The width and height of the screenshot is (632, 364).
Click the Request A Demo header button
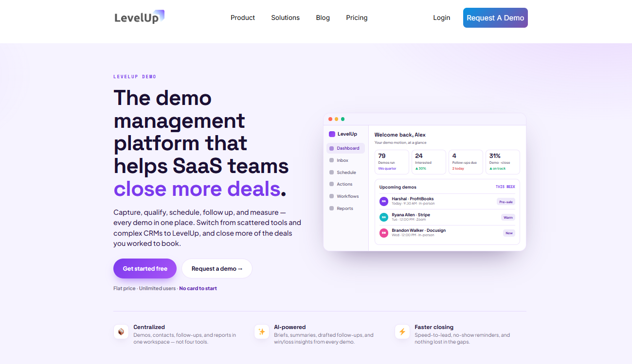click(x=495, y=17)
